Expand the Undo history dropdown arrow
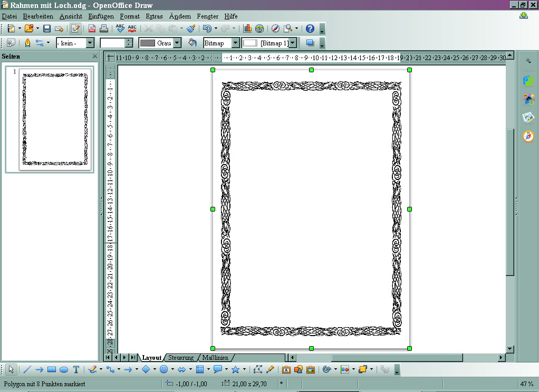The width and height of the screenshot is (539, 392). 216,28
